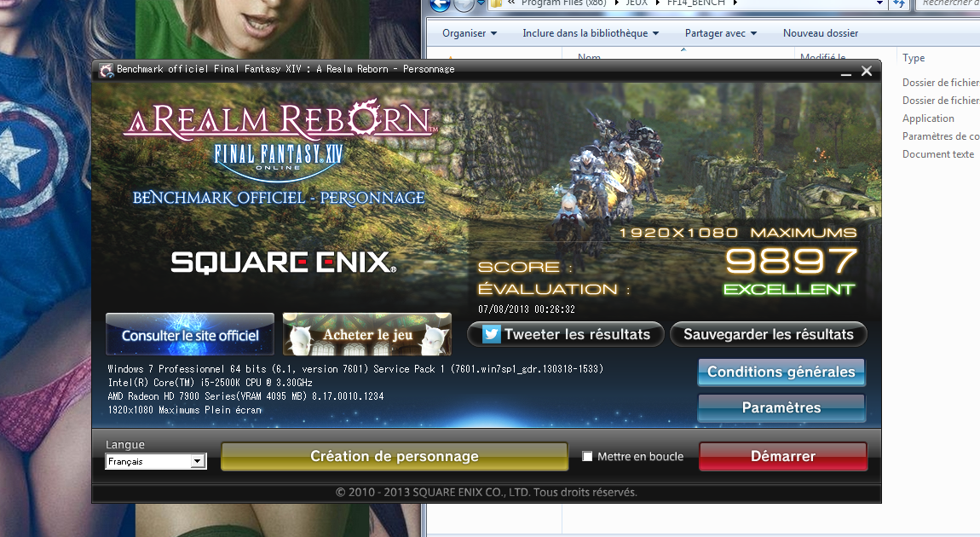Click the 'Acheter le jeu' button
Viewport: 980px width, 537px height.
pyautogui.click(x=367, y=334)
